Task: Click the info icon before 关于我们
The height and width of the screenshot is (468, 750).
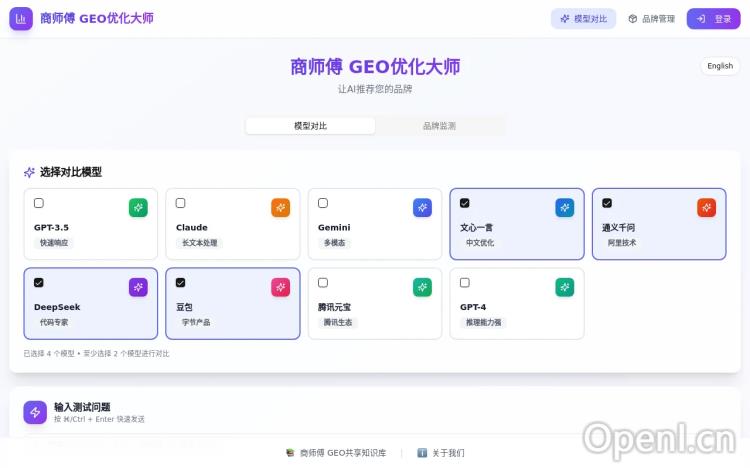Action: click(422, 453)
